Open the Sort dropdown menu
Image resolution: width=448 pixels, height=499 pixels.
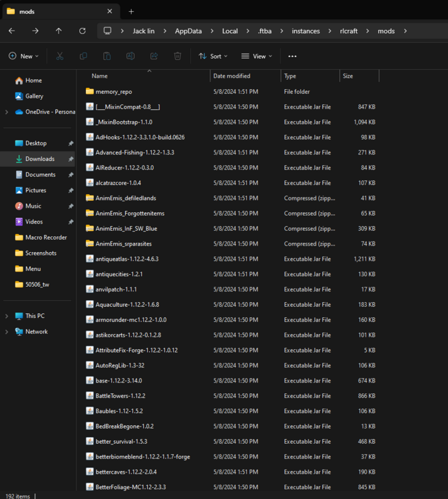(213, 57)
